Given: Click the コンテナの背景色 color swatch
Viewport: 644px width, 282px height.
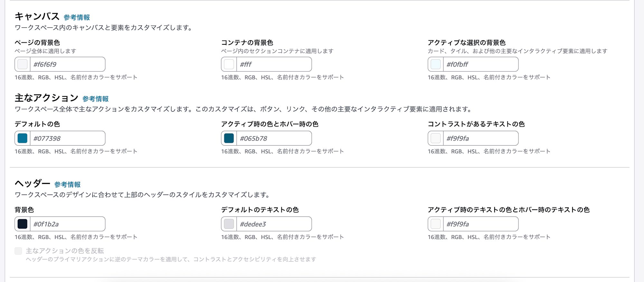Looking at the screenshot, I should pos(229,64).
